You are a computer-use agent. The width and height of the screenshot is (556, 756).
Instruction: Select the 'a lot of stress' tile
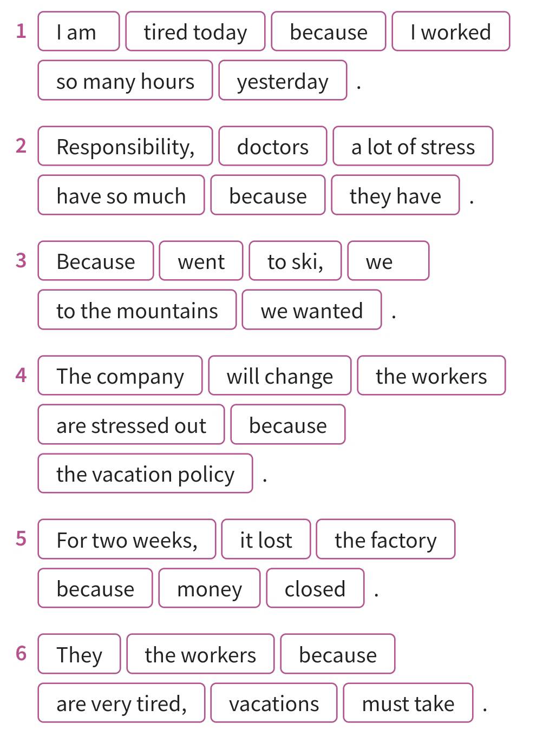[x=413, y=146]
